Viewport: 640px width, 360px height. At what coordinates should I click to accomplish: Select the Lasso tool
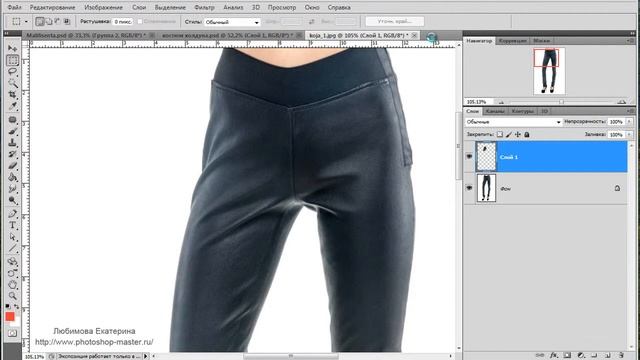point(12,72)
